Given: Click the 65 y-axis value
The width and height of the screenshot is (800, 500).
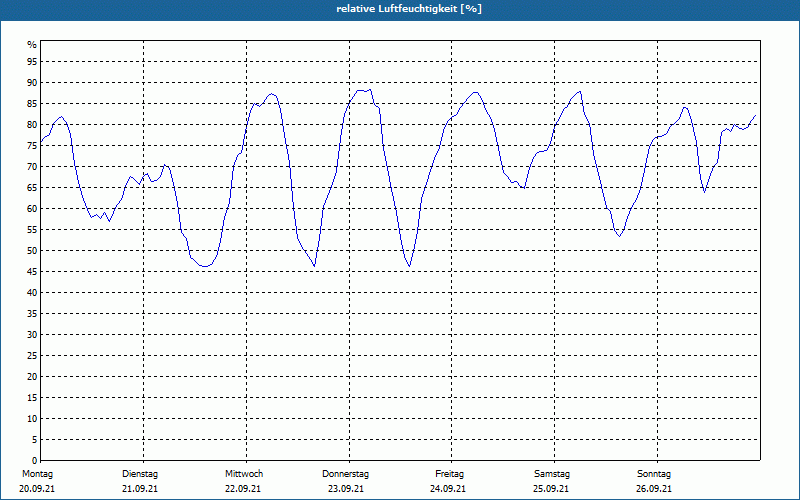Looking at the screenshot, I should pyautogui.click(x=32, y=188).
